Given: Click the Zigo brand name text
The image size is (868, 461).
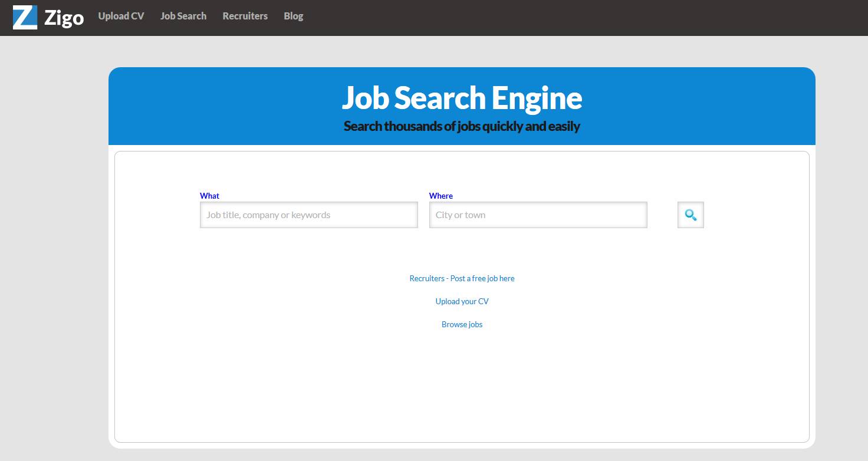Looking at the screenshot, I should point(64,18).
